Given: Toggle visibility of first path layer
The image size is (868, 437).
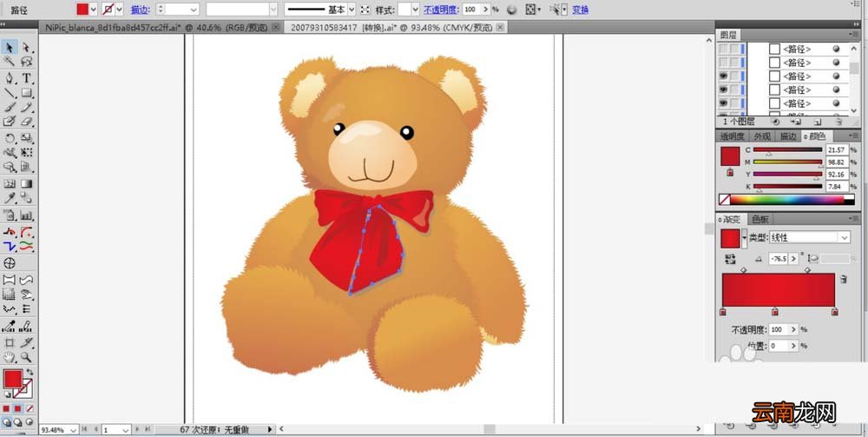Looking at the screenshot, I should [x=723, y=49].
